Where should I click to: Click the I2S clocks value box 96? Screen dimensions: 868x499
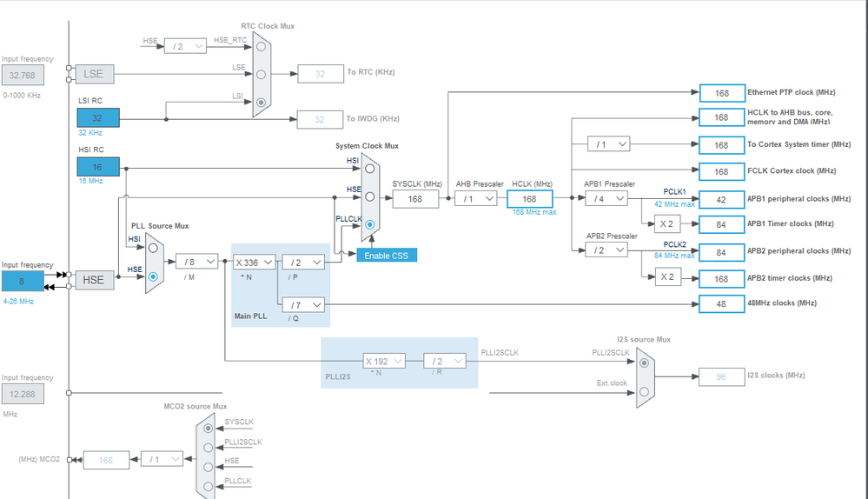click(x=722, y=377)
